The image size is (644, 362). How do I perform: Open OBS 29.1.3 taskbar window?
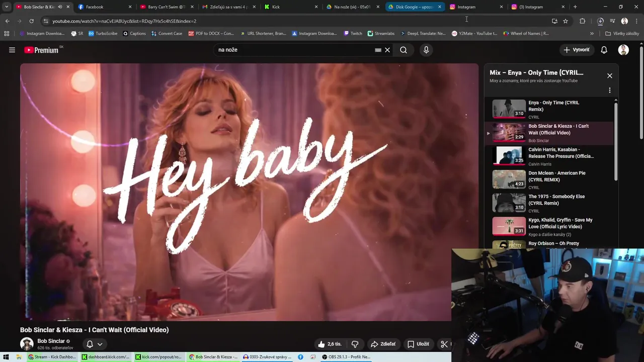click(x=346, y=357)
